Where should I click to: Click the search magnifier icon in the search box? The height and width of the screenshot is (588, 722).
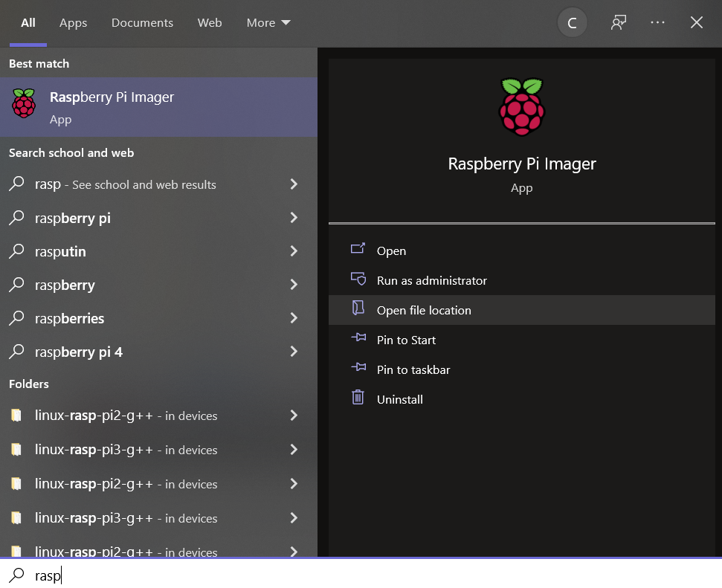[x=17, y=575]
